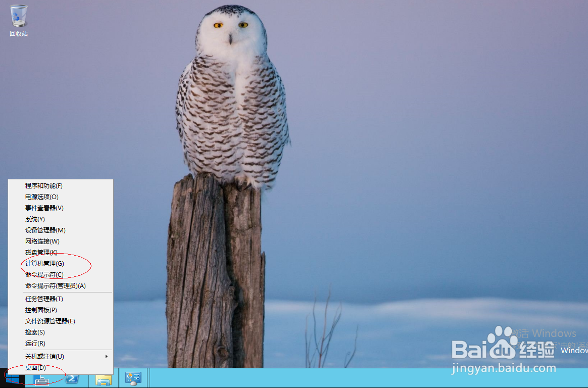The height and width of the screenshot is (388, 588).
Task: Open Control Panel taskbar icon
Action: 133,378
